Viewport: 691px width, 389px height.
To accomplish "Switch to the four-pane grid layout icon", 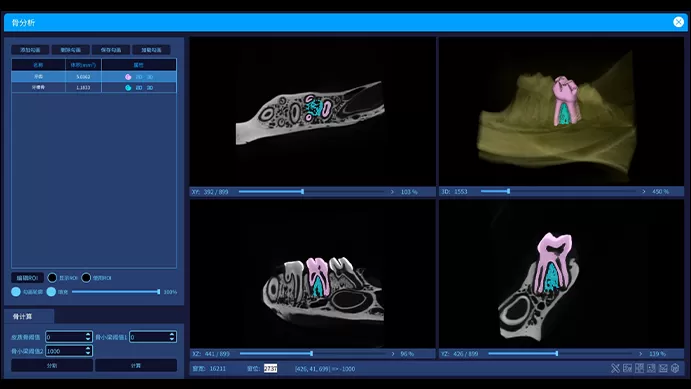I will coord(639,368).
